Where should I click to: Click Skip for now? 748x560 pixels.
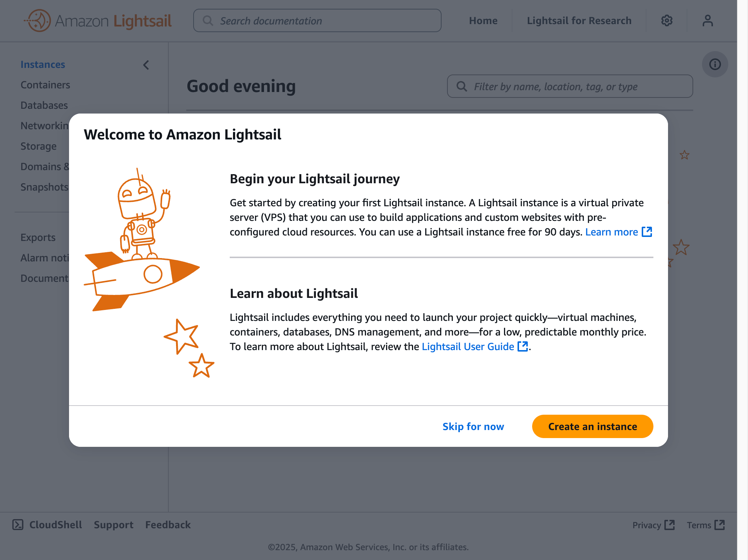click(473, 426)
